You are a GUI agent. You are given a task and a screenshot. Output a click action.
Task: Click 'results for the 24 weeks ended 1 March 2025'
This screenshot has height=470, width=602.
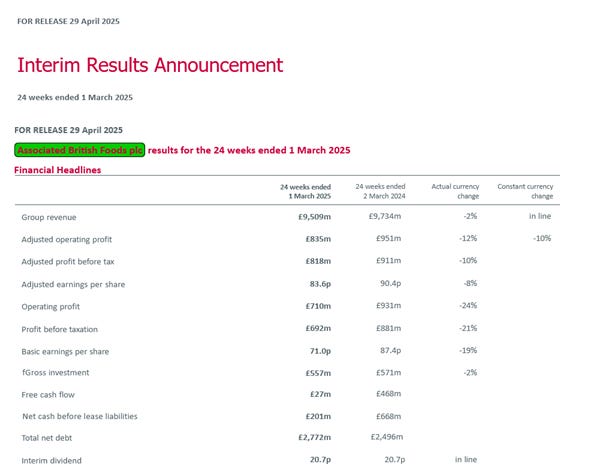[x=249, y=150]
